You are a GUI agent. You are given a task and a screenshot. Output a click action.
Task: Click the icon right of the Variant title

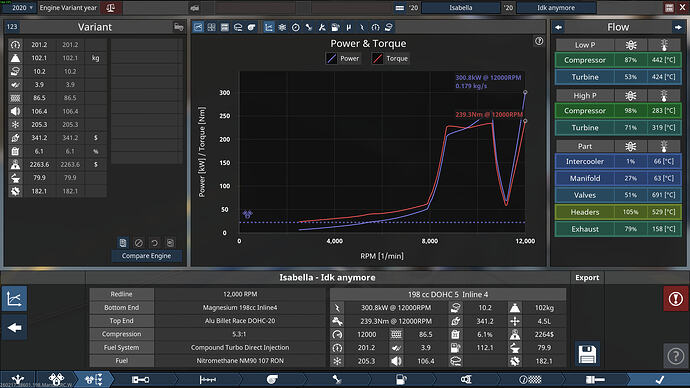click(178, 27)
